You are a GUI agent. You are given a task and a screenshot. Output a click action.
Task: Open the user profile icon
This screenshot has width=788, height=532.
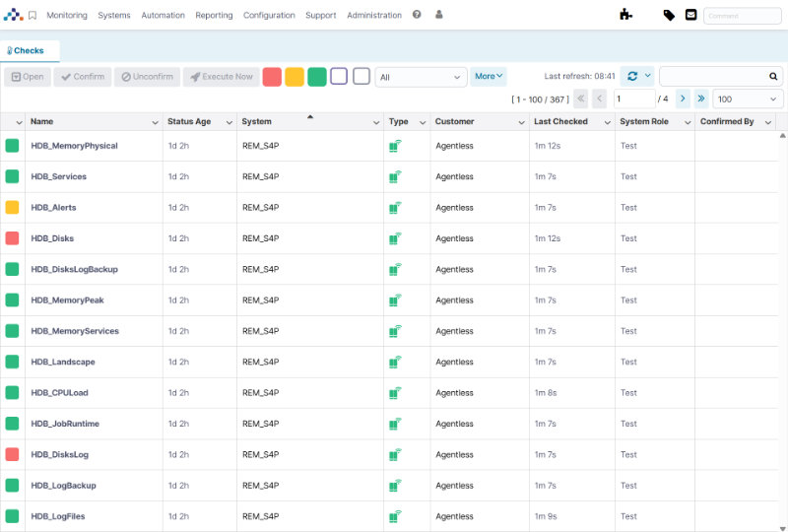[x=438, y=15]
